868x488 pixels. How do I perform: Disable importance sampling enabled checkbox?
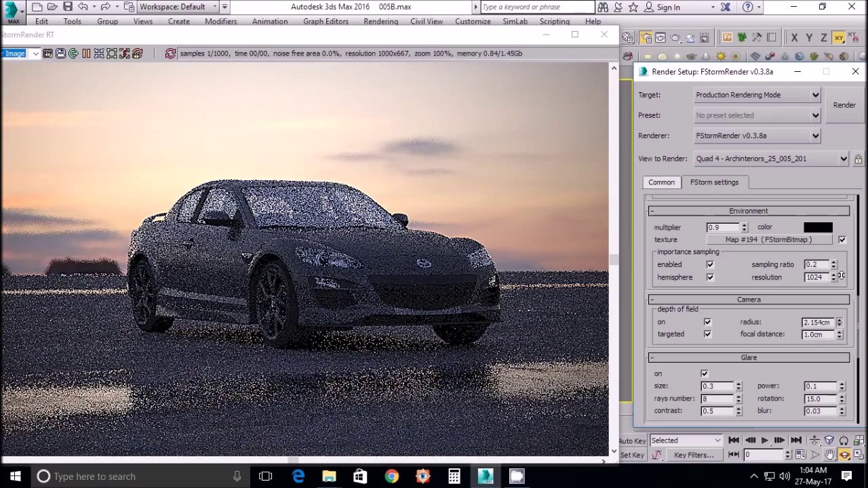(710, 264)
